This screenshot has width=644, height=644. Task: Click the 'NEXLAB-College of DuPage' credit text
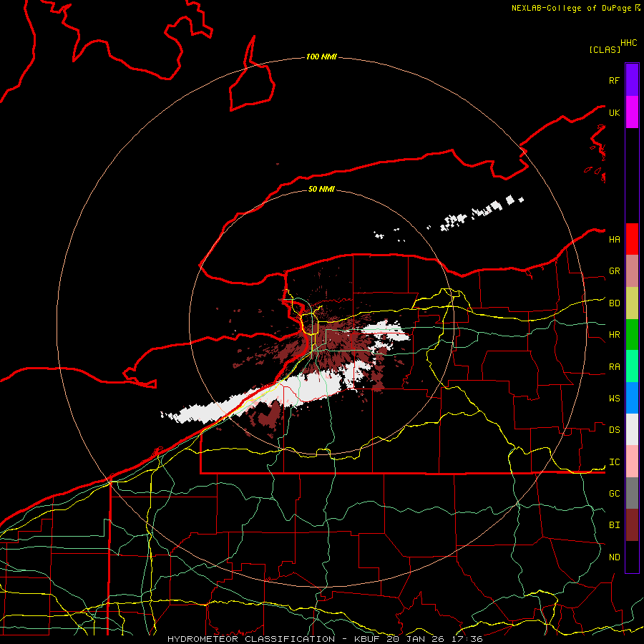[571, 8]
